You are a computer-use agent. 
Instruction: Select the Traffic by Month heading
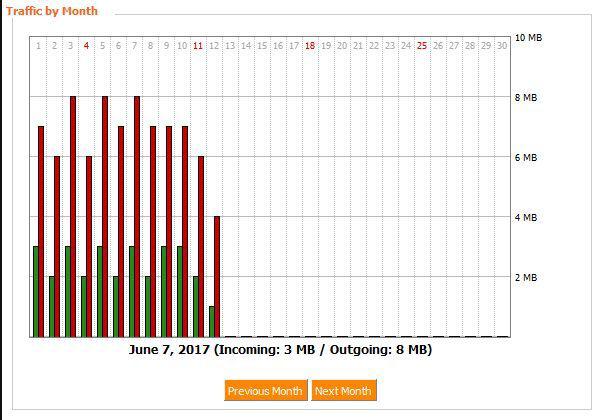point(52,11)
